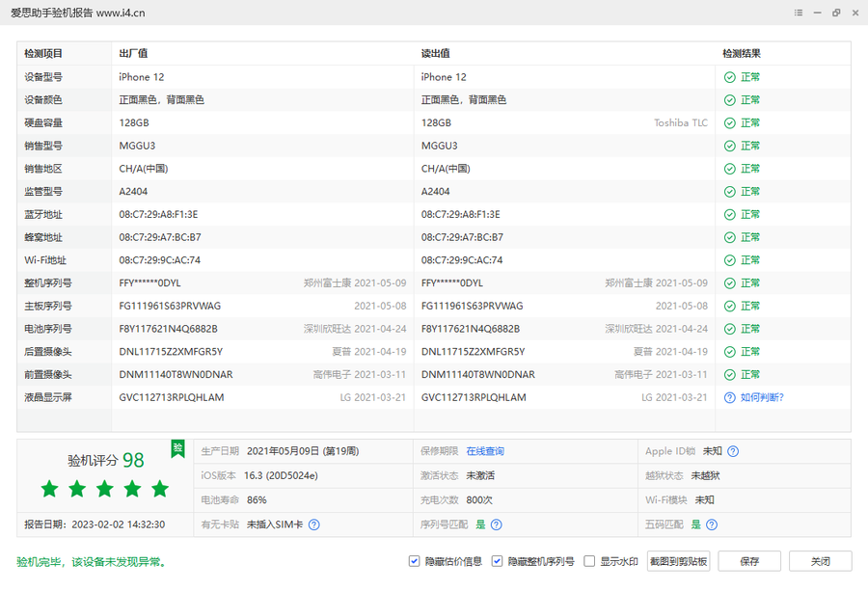The height and width of the screenshot is (591, 868).
Task: Uncheck the 隐藏整机序列号 checkbox
Action: point(497,561)
